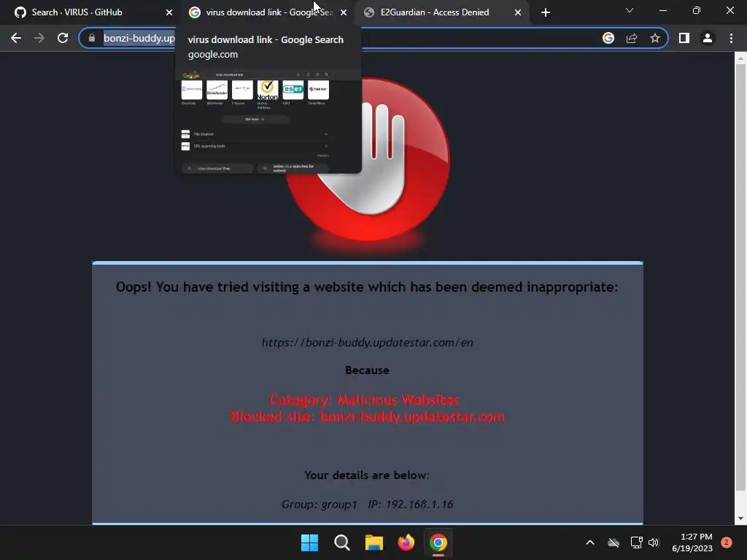
Task: Click the blocked URL bonzi-buddy.updatestar.com/en text
Action: 368,343
